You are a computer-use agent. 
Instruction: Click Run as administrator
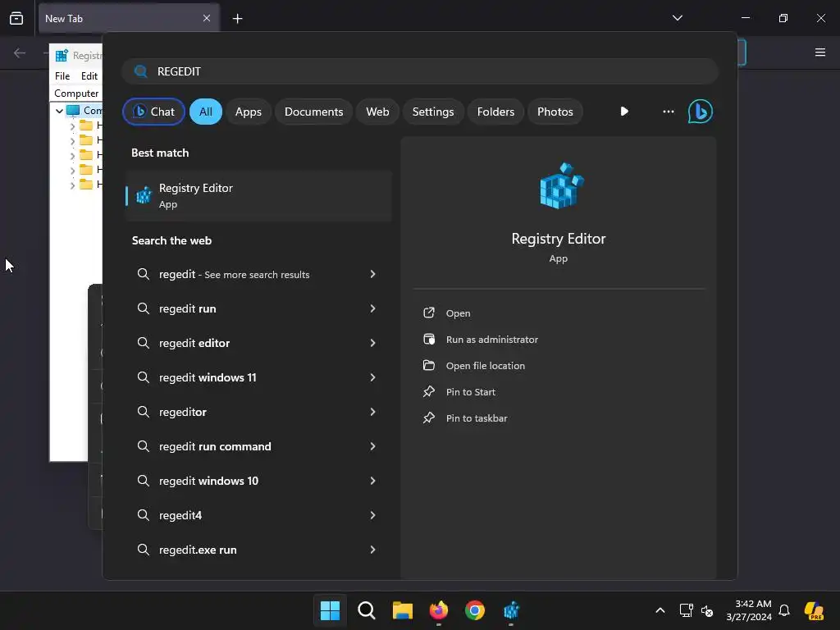point(492,340)
